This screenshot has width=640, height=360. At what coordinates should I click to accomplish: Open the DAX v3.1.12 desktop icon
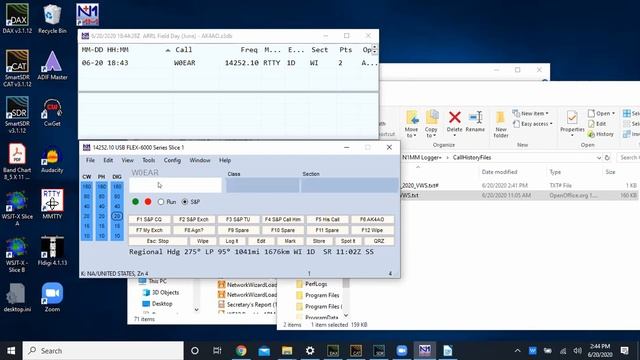point(17,18)
